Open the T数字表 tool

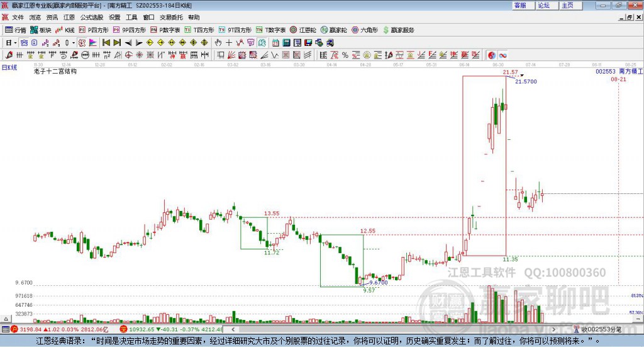(x=270, y=30)
